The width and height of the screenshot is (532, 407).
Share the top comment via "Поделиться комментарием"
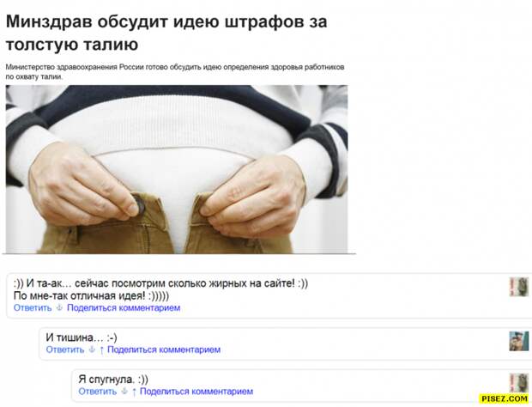[124, 308]
